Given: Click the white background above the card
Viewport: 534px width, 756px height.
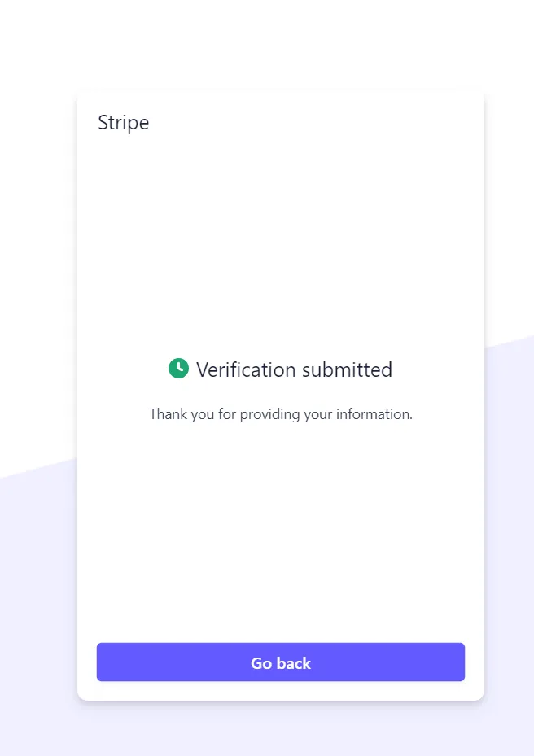Looking at the screenshot, I should pos(281,43).
